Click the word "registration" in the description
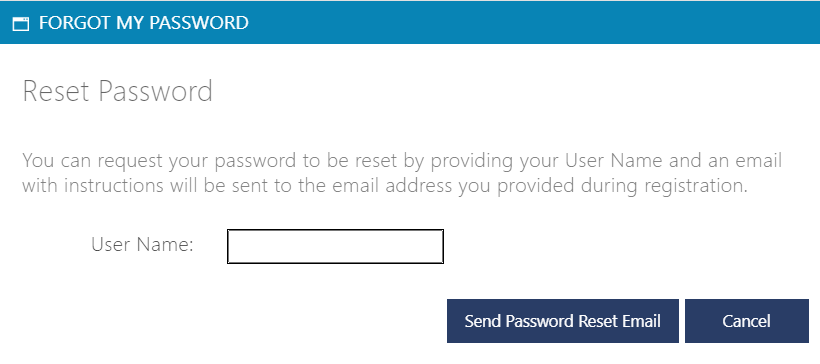 (693, 187)
